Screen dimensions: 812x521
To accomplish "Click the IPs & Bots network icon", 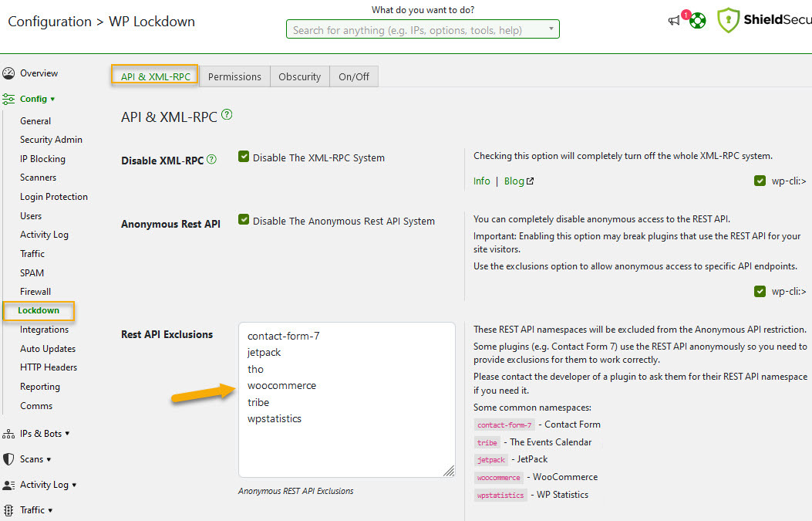I will pyautogui.click(x=8, y=434).
